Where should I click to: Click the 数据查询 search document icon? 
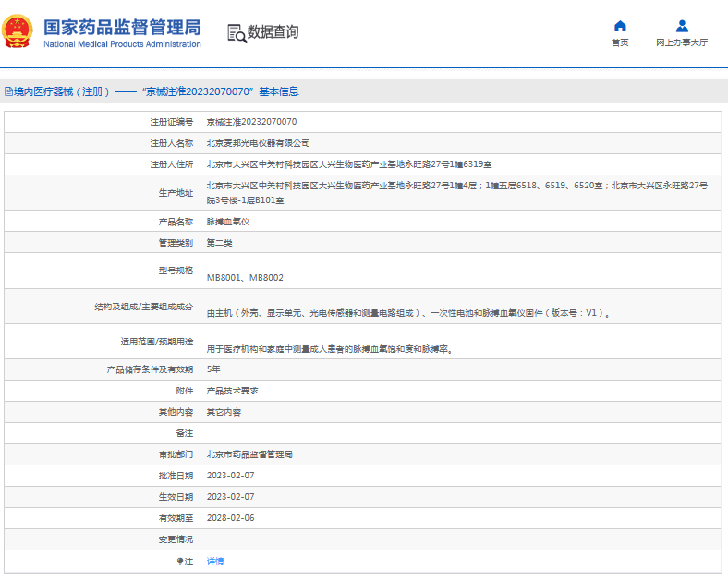click(237, 33)
